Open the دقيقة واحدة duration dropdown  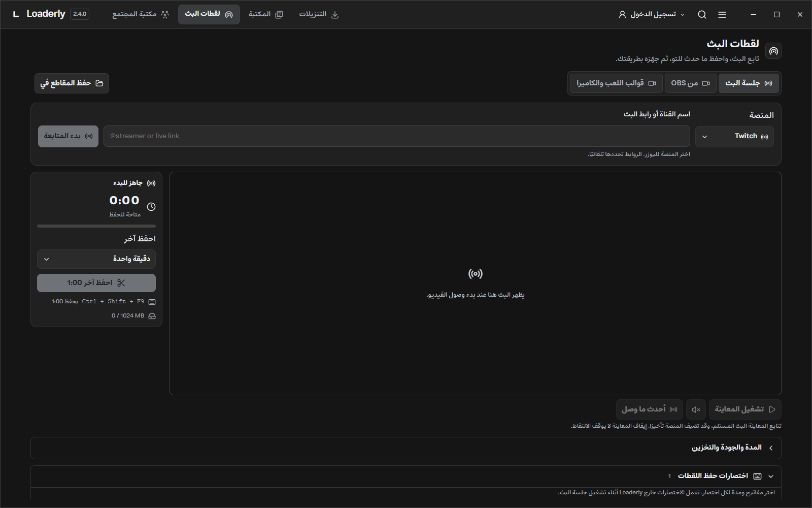coord(96,259)
